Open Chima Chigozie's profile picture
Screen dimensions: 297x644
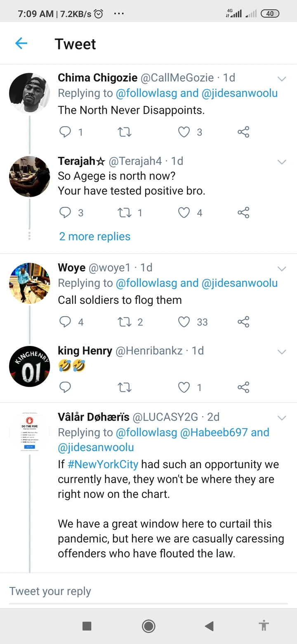coord(29,93)
